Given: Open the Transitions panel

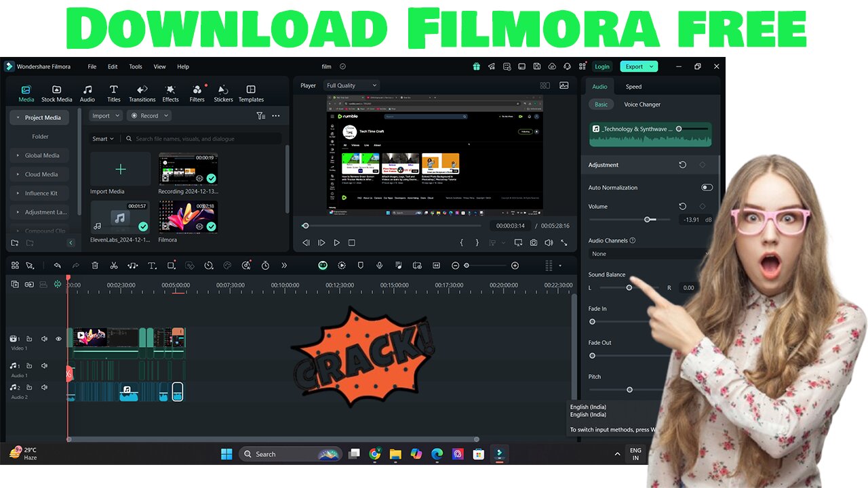Looking at the screenshot, I should [142, 94].
